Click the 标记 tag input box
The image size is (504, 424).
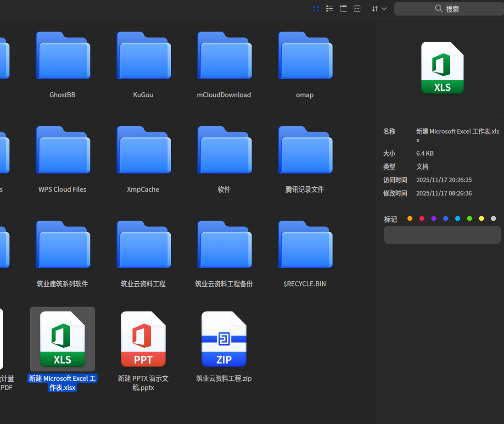(x=442, y=234)
